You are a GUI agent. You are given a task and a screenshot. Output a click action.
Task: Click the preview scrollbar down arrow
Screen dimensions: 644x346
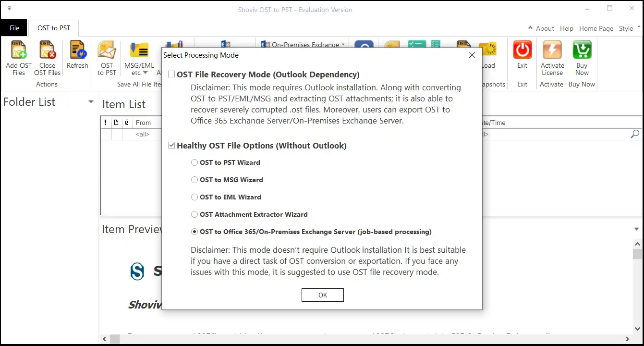[x=637, y=329]
